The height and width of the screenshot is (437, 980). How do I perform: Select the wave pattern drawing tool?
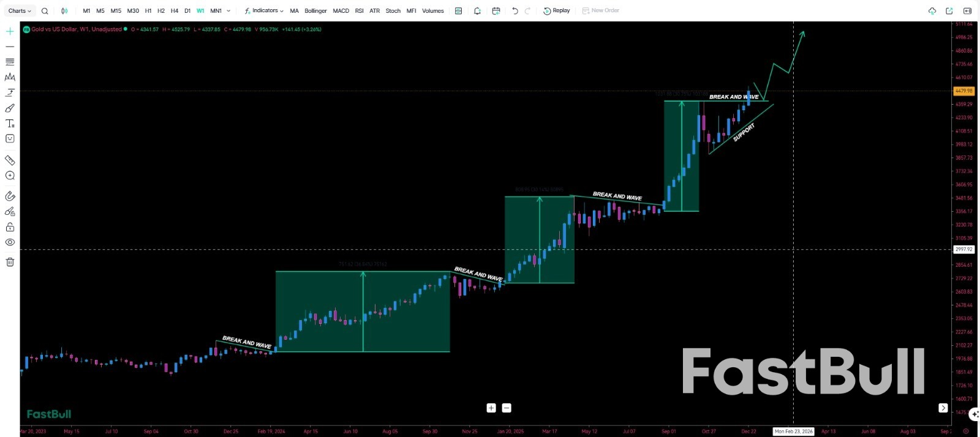pyautogui.click(x=10, y=77)
